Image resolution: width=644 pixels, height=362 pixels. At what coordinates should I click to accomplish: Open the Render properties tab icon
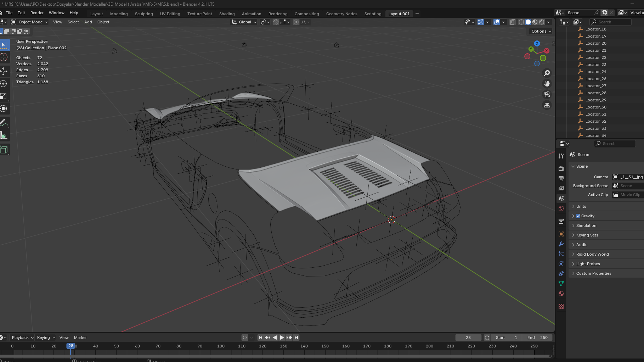[x=561, y=168]
